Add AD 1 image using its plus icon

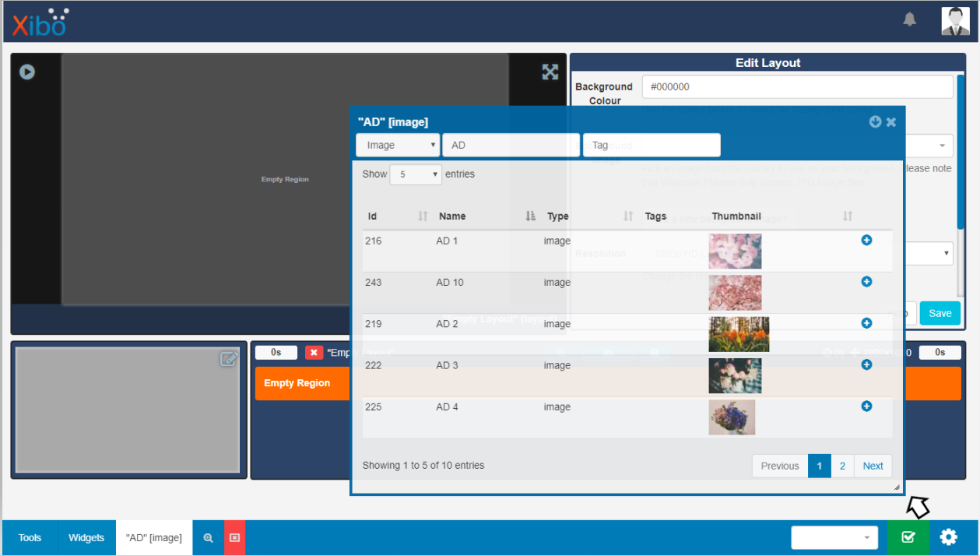(x=866, y=241)
